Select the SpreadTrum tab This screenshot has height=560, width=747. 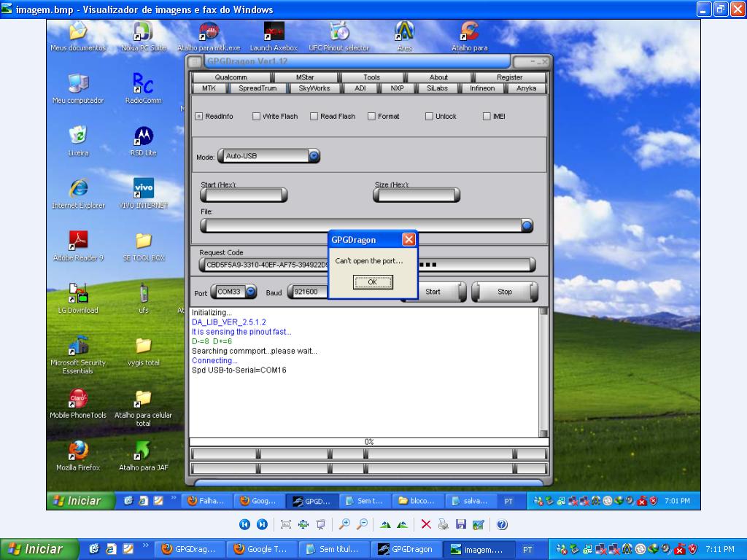coord(258,88)
